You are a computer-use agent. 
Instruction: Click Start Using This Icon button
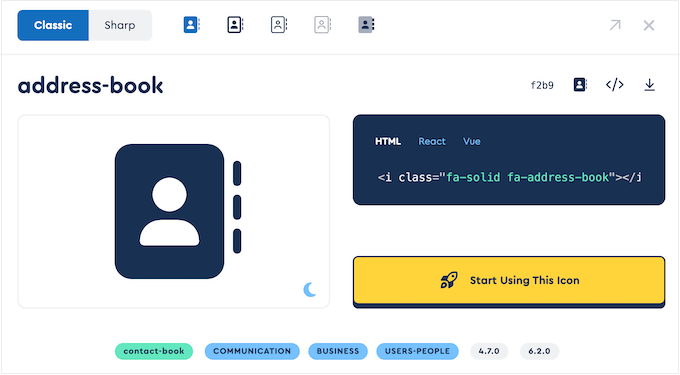[x=509, y=280]
